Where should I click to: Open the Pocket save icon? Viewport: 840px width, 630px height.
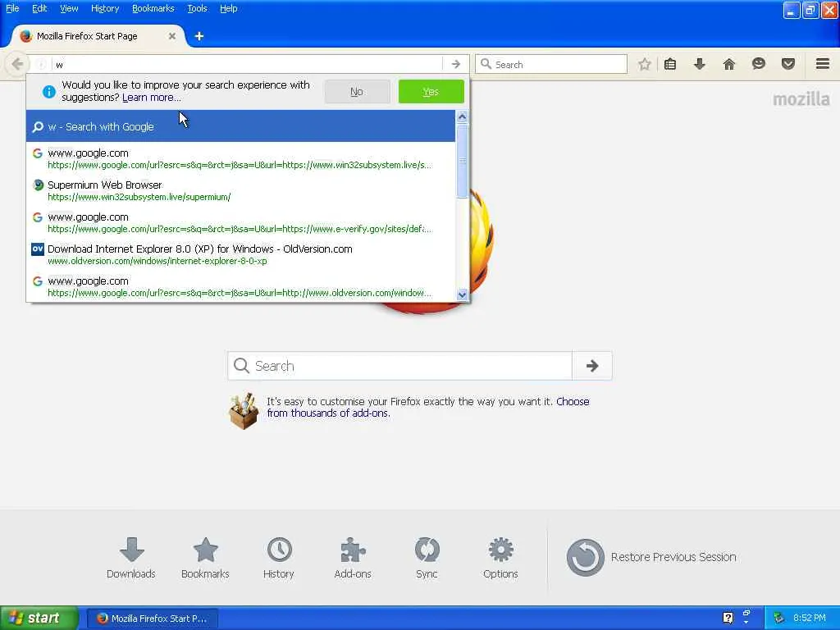click(x=788, y=64)
